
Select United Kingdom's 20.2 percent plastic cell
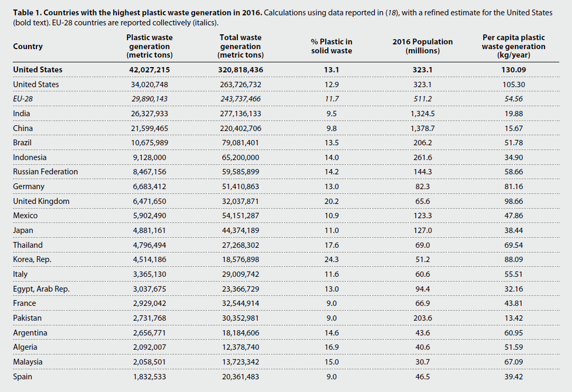pos(331,201)
